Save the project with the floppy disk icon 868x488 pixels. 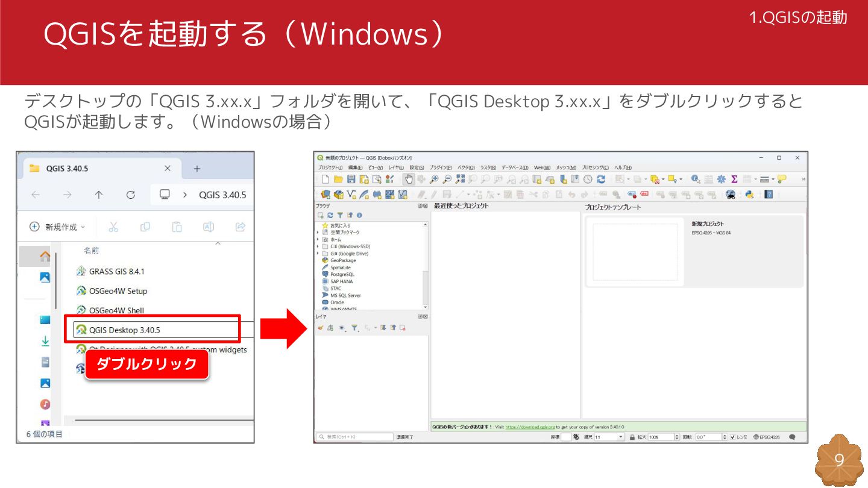click(x=351, y=179)
